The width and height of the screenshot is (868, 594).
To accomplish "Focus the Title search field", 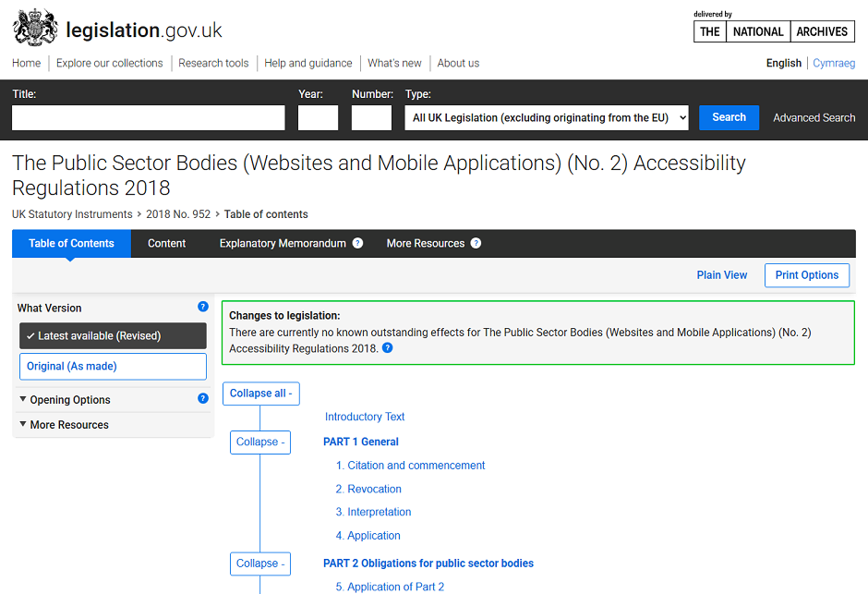I will tap(149, 118).
